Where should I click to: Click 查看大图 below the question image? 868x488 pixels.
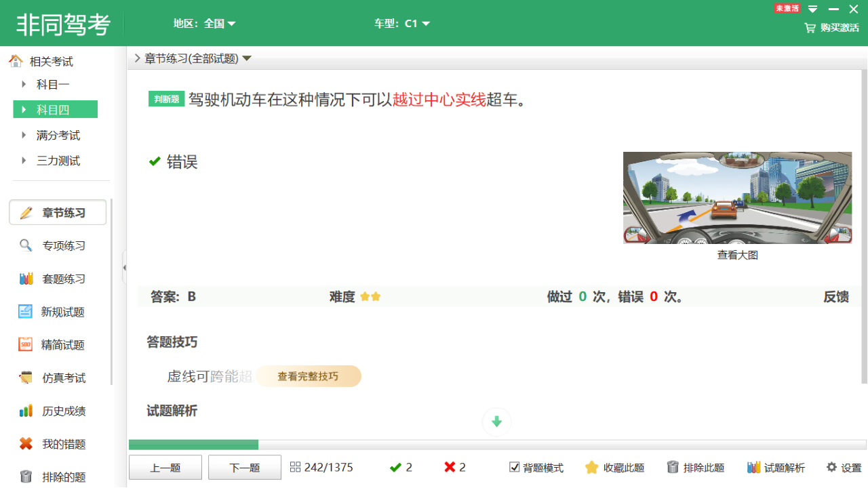coord(736,254)
